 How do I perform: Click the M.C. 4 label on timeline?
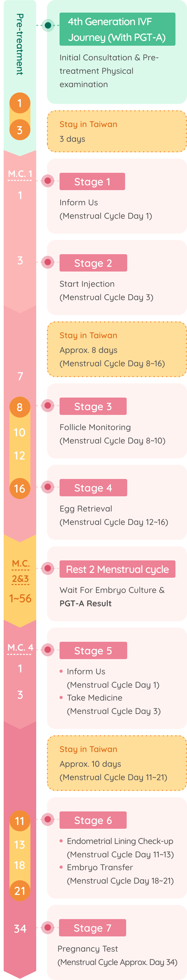click(20, 648)
